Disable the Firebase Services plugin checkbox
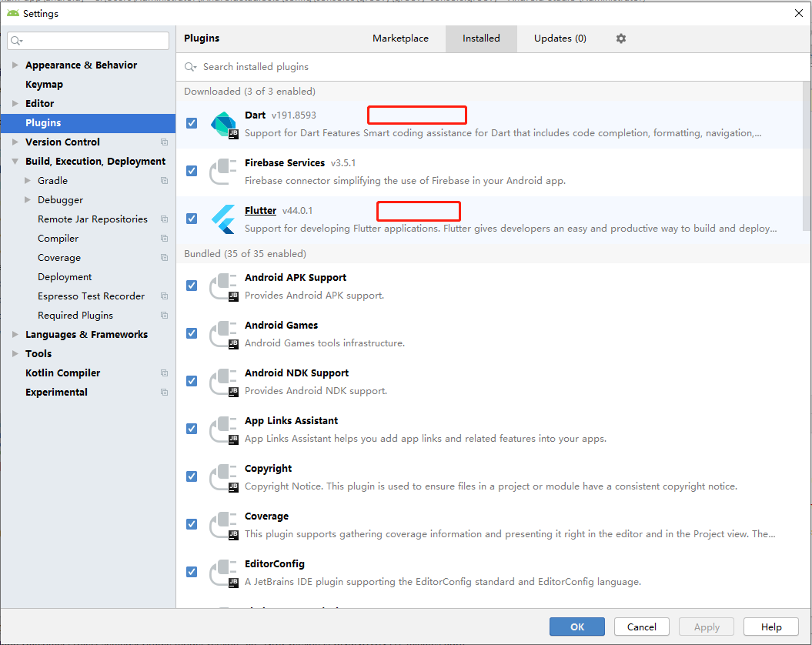The width and height of the screenshot is (812, 645). click(192, 171)
